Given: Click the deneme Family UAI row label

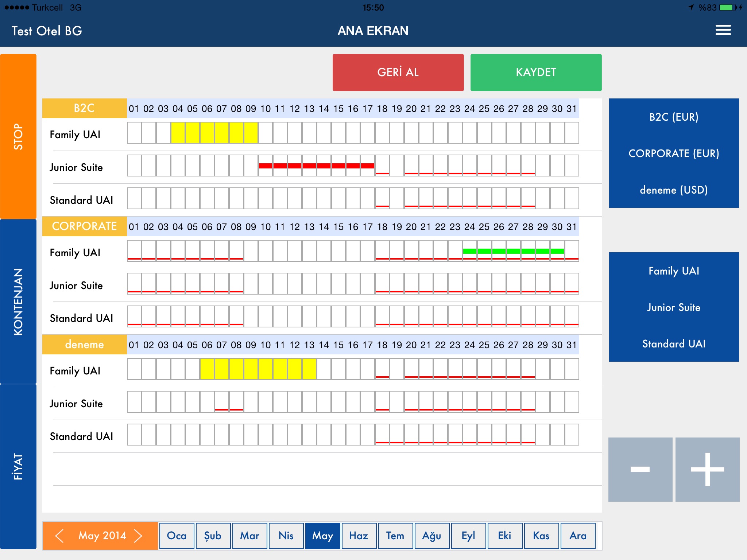Looking at the screenshot, I should [x=75, y=371].
